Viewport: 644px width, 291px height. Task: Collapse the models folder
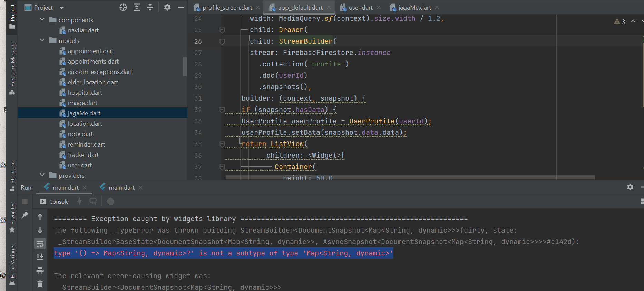coord(42,40)
